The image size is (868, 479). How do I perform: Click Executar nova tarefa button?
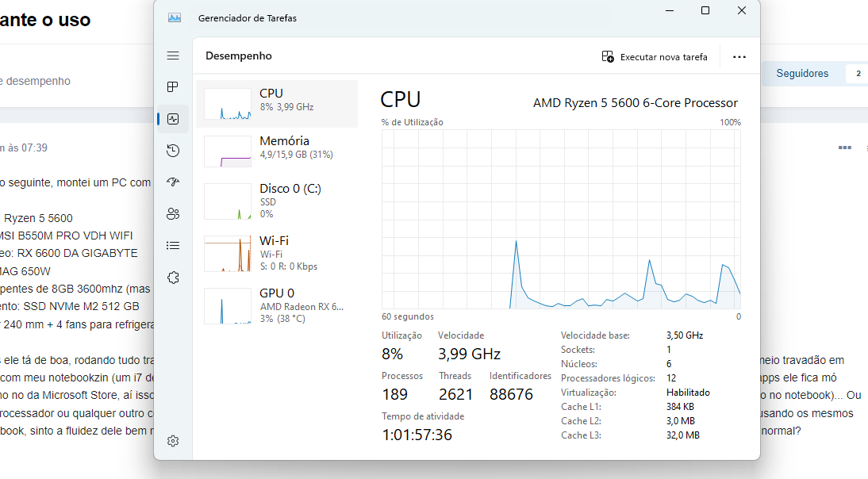[655, 56]
